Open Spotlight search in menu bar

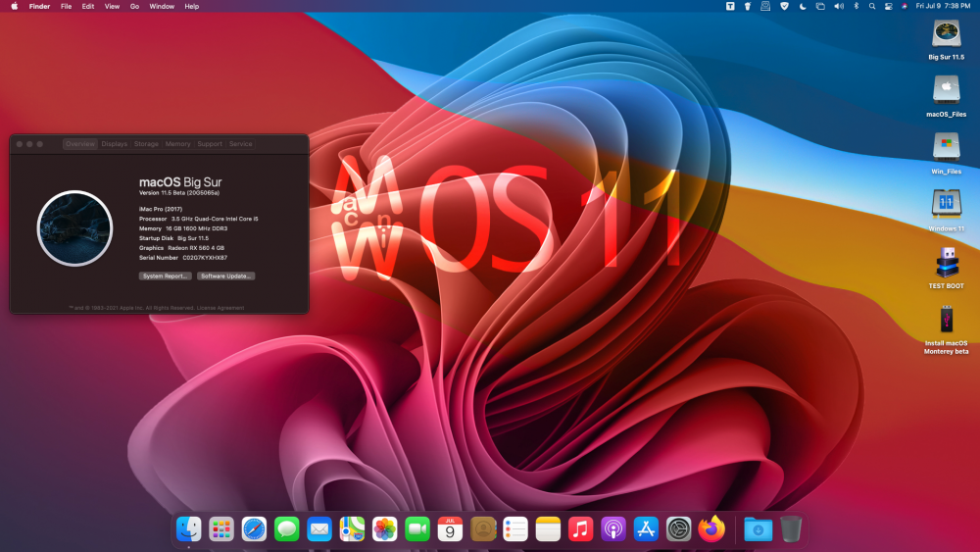tap(872, 6)
